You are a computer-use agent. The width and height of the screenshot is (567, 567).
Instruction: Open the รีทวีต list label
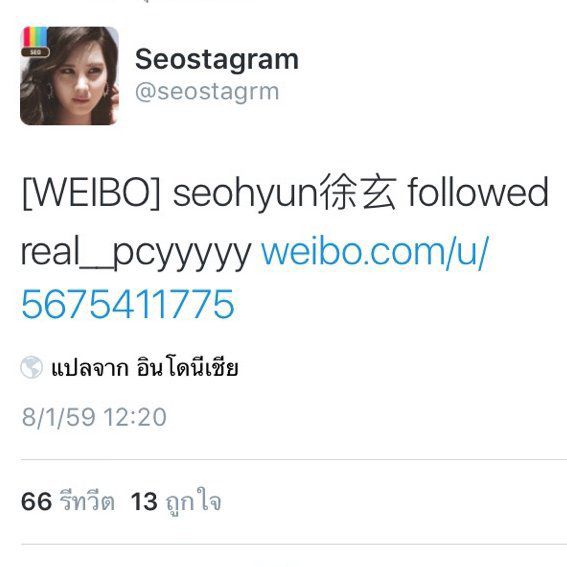coord(87,501)
